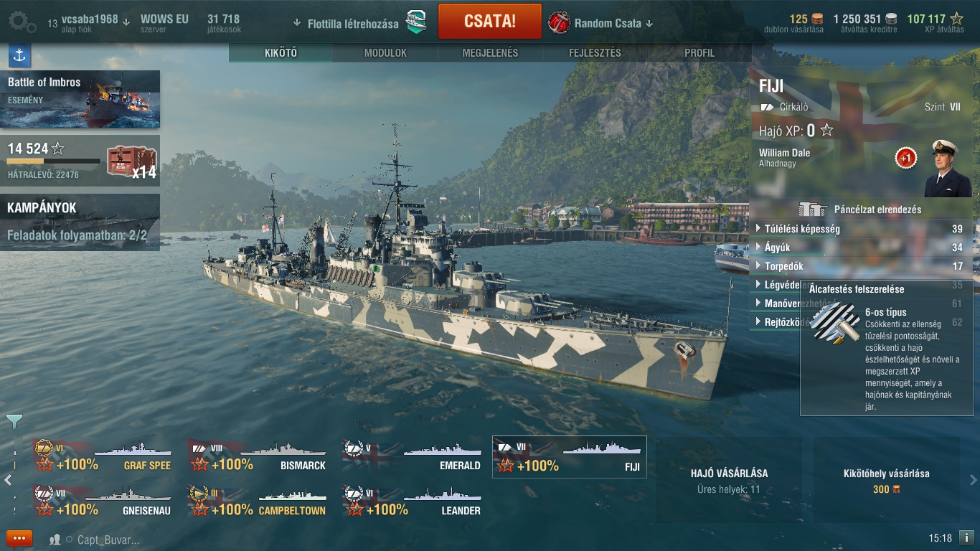Switch to the FEJLESZTÉS tab
980x551 pixels.
pyautogui.click(x=595, y=53)
